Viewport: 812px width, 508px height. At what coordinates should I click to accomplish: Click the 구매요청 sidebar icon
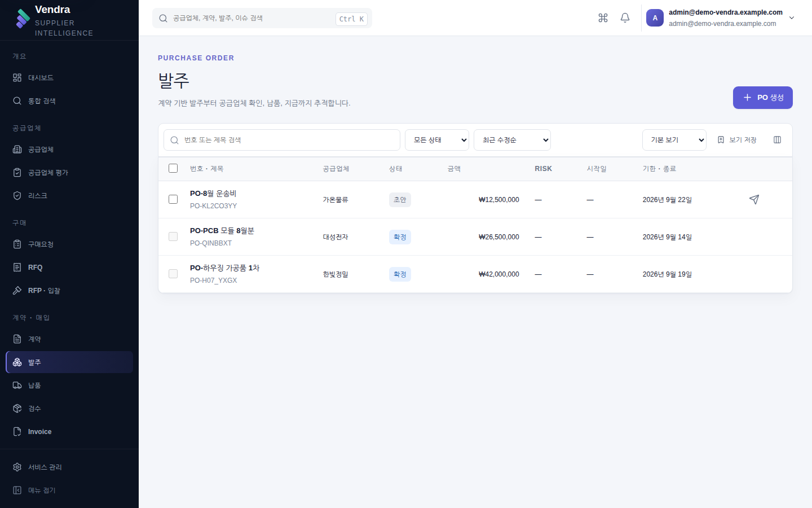[17, 244]
